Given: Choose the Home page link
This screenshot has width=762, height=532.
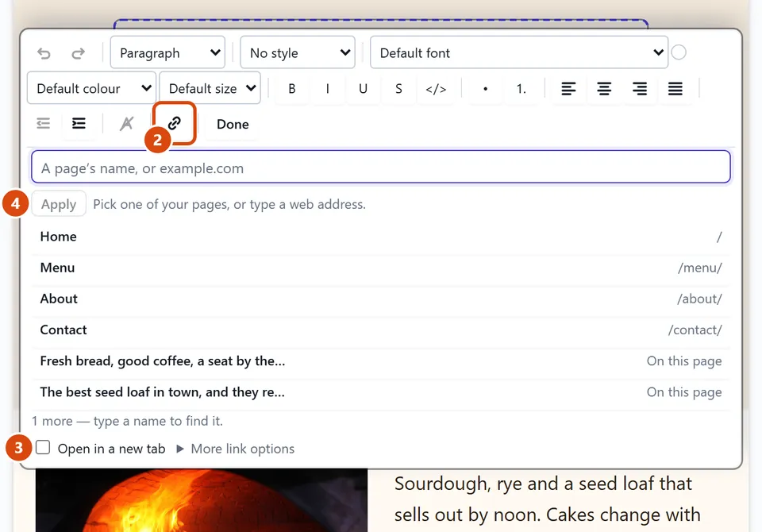Looking at the screenshot, I should (x=381, y=237).
